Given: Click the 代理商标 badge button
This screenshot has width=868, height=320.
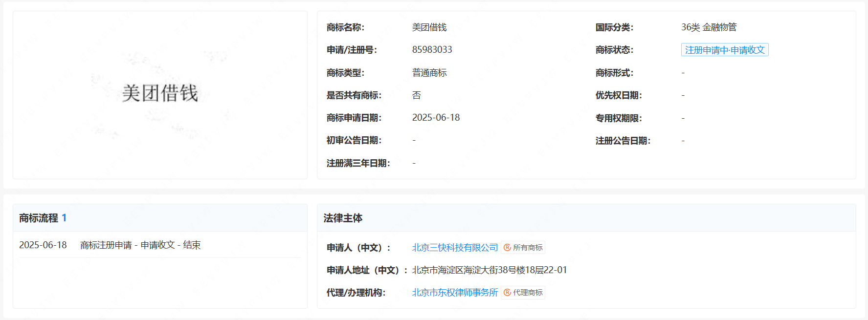Looking at the screenshot, I should point(523,293).
